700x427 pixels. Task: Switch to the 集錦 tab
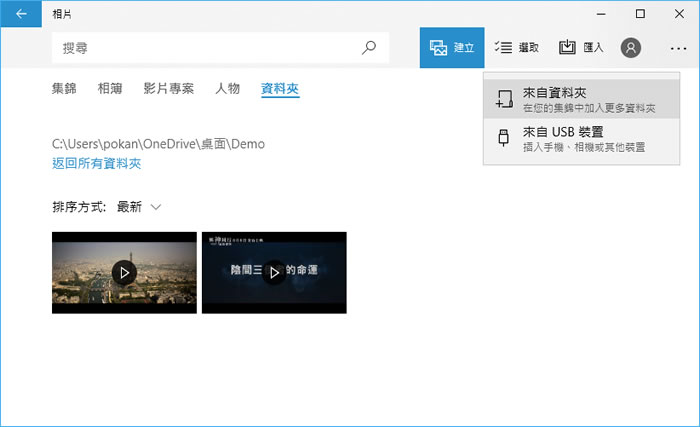coord(64,88)
